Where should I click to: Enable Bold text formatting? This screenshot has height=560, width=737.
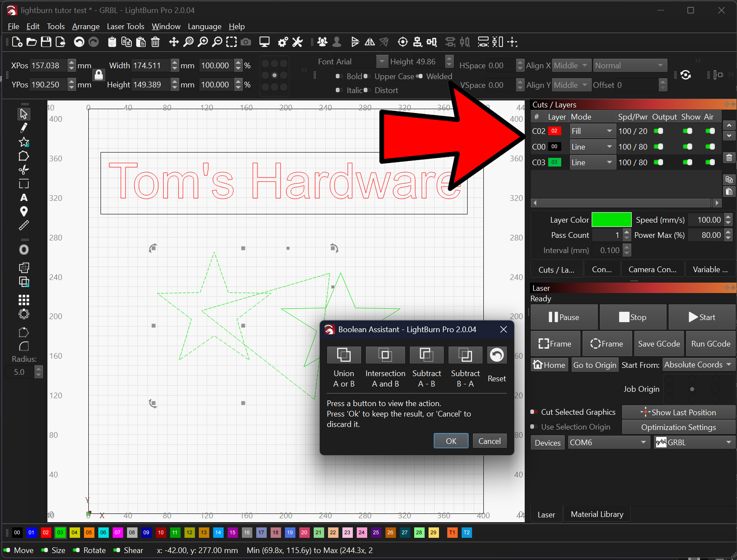338,76
